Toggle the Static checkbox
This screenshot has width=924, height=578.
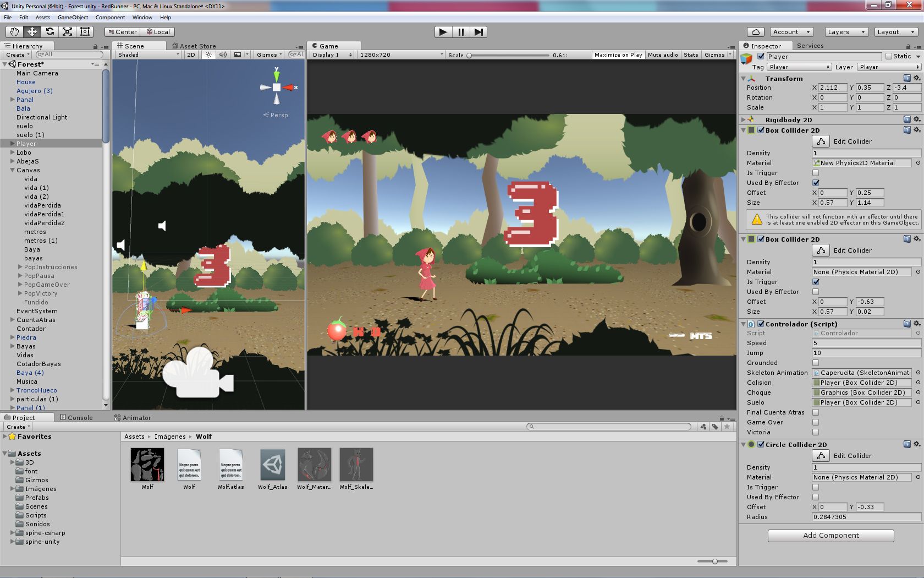click(888, 56)
